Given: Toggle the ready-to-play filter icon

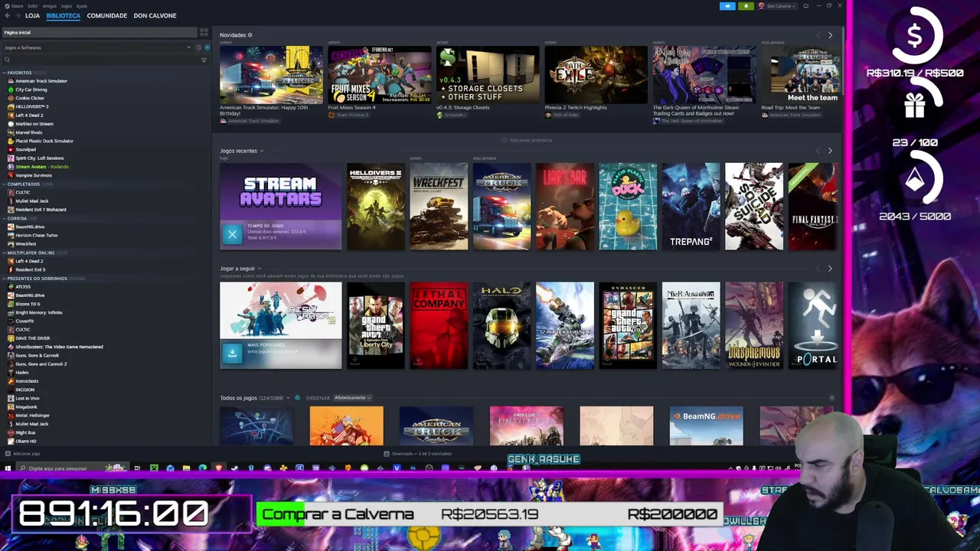Looking at the screenshot, I should coord(206,47).
